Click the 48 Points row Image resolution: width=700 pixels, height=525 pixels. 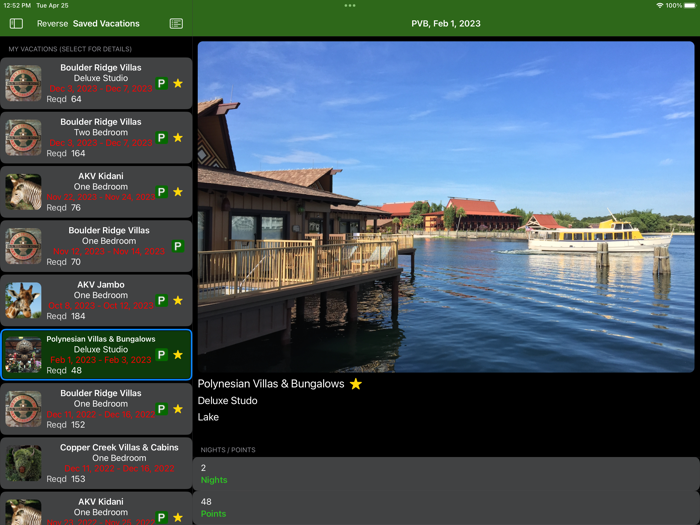446,508
